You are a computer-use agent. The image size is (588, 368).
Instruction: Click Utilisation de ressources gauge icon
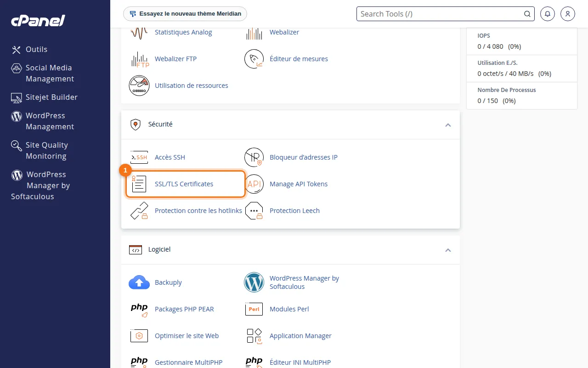[139, 86]
